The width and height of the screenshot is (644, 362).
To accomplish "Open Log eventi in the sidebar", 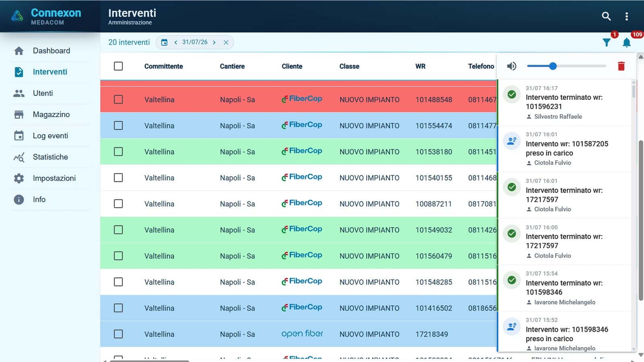I will coord(50,136).
